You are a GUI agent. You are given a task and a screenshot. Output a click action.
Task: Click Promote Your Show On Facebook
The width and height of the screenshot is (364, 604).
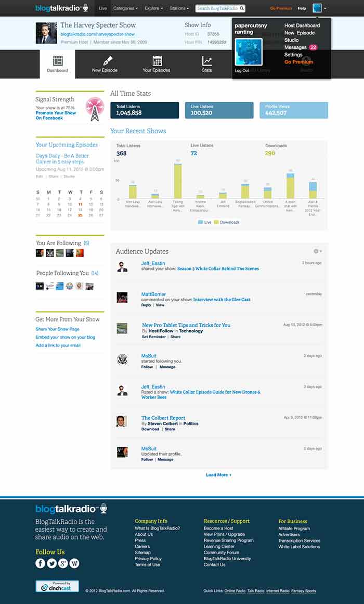56,115
